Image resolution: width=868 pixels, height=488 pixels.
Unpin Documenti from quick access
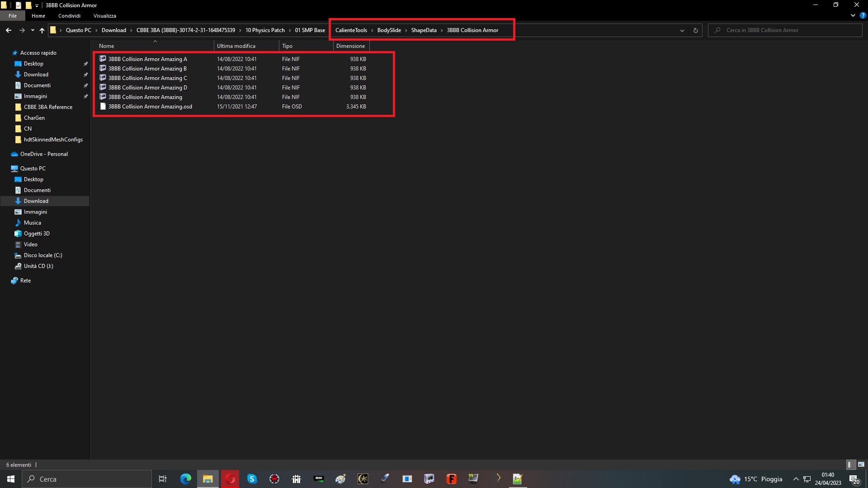85,85
